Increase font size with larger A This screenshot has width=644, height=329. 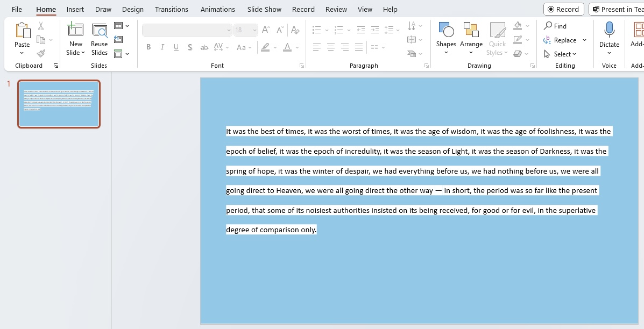click(x=266, y=30)
